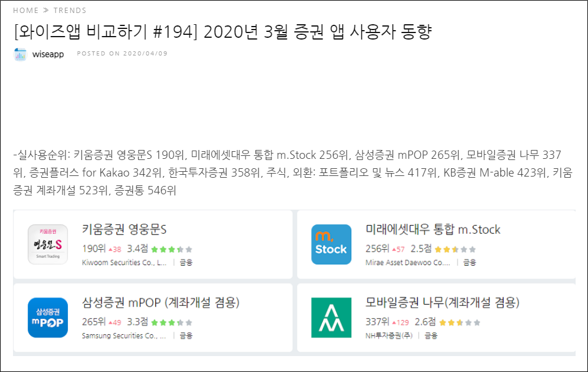Open the 미래에셋대우 통합 m.Stock title
588x372 pixels.
pyautogui.click(x=433, y=230)
